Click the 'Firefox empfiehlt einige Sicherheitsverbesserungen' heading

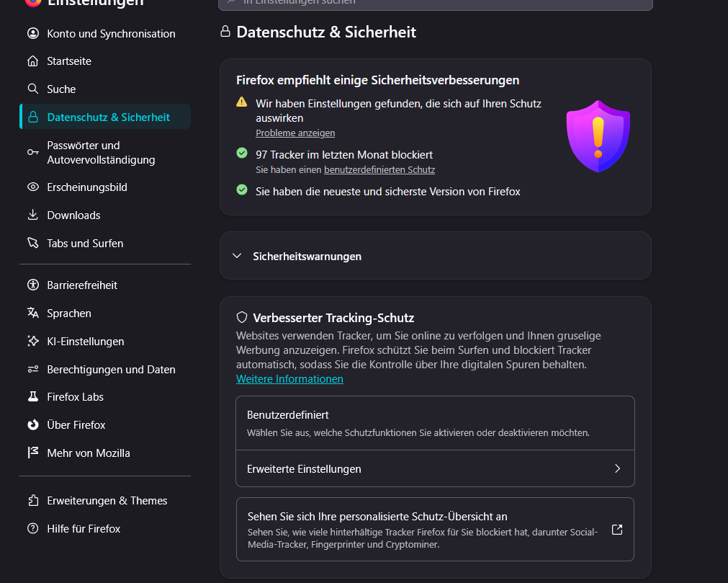point(377,80)
